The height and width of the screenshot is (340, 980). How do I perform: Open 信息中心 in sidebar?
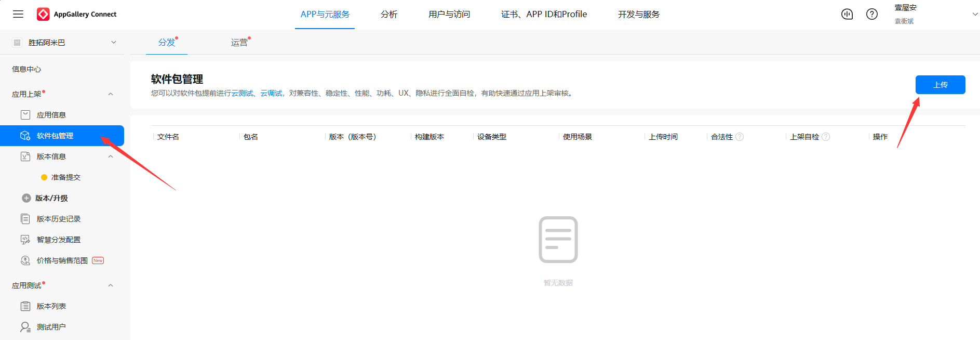coord(26,69)
